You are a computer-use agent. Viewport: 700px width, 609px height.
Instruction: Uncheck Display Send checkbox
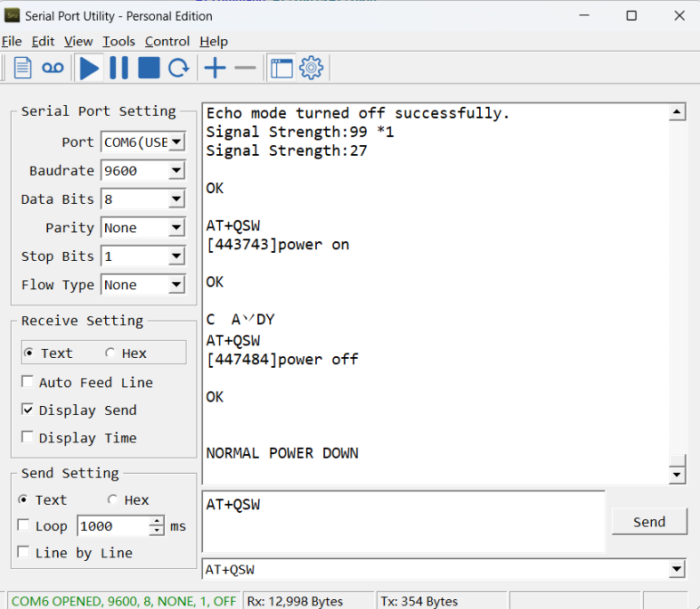(x=28, y=410)
